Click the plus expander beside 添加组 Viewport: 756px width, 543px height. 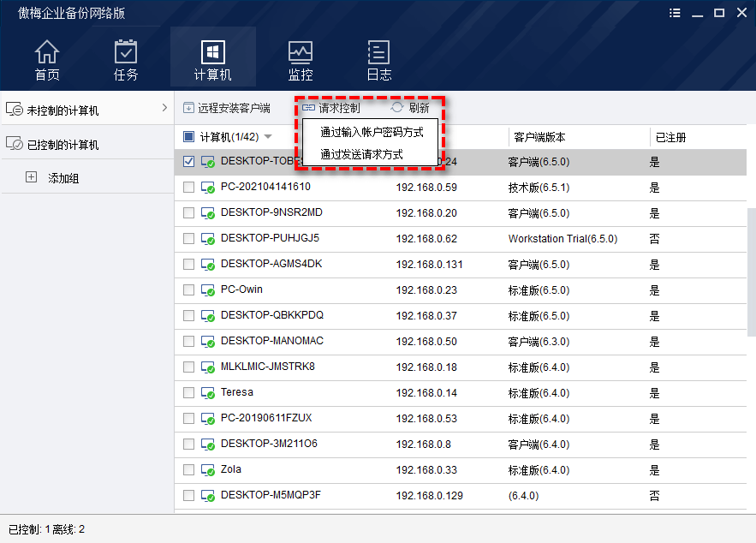point(32,177)
